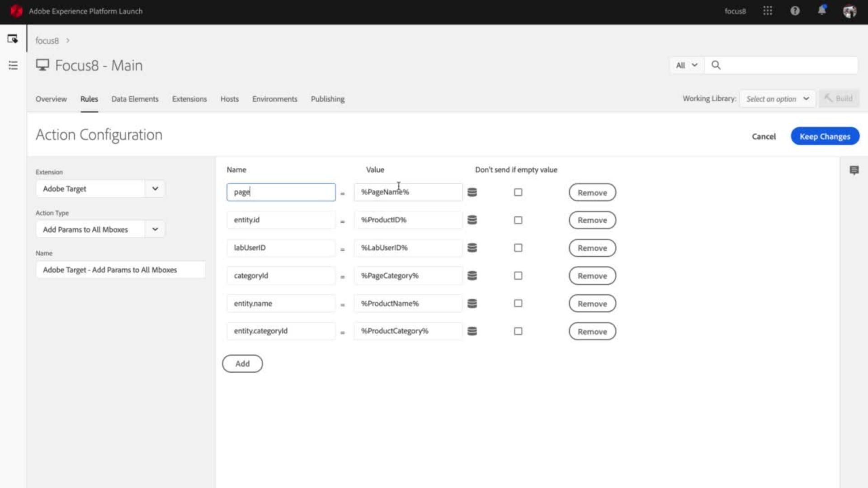Open the Working Library option selector

(777, 99)
